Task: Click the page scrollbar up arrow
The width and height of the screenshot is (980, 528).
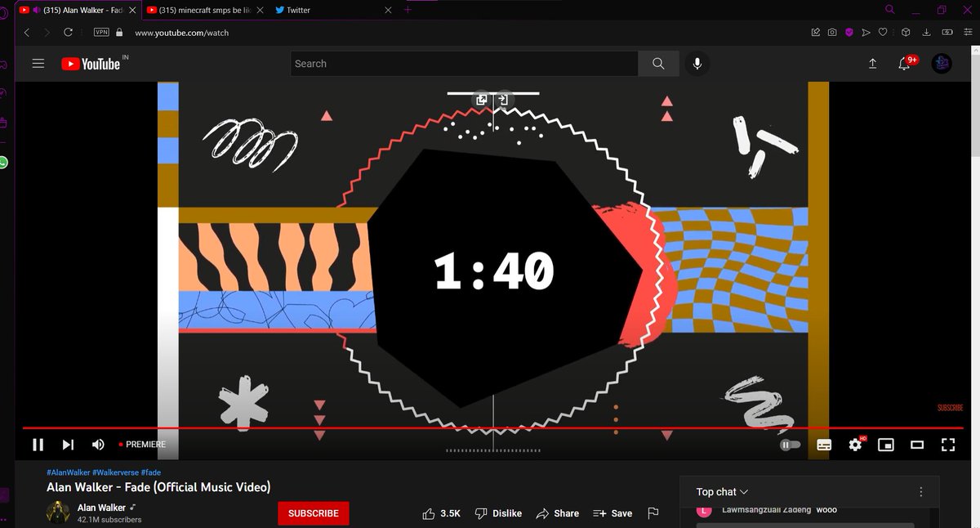Action: click(x=975, y=51)
